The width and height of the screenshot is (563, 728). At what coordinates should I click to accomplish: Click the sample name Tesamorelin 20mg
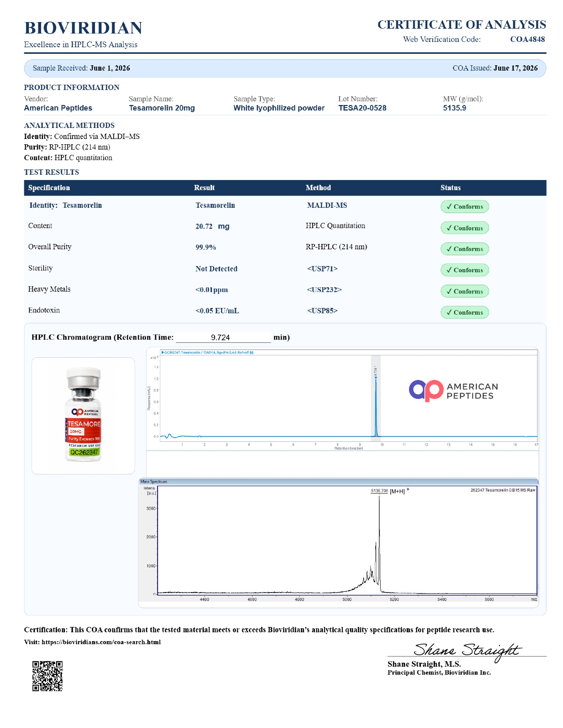tap(162, 108)
